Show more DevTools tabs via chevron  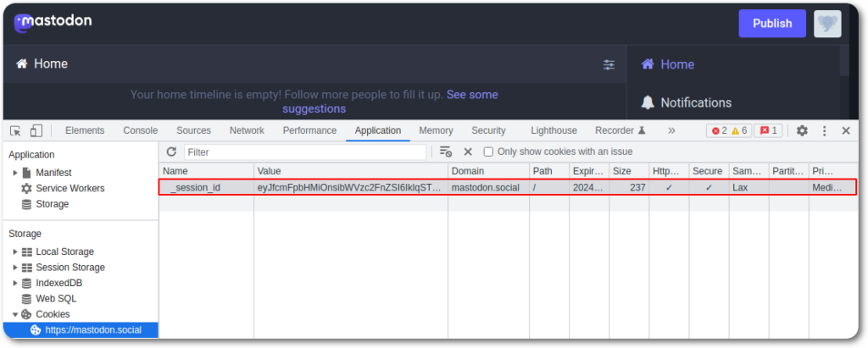click(x=671, y=130)
